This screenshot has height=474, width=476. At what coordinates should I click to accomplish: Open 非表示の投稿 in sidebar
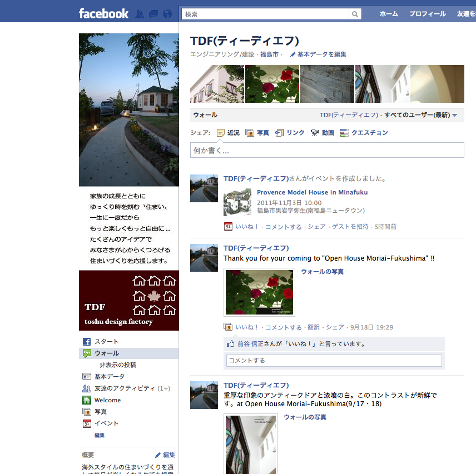[118, 365]
